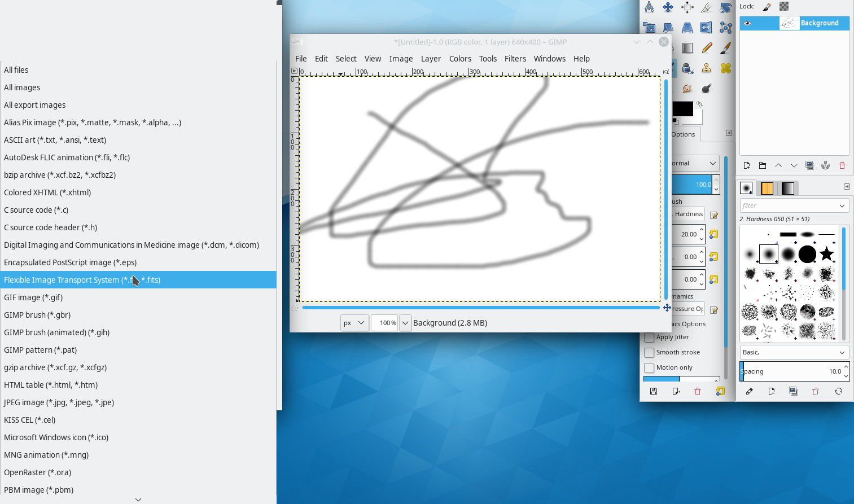Save tool options preset
This screenshot has width=854, height=504.
(x=654, y=391)
